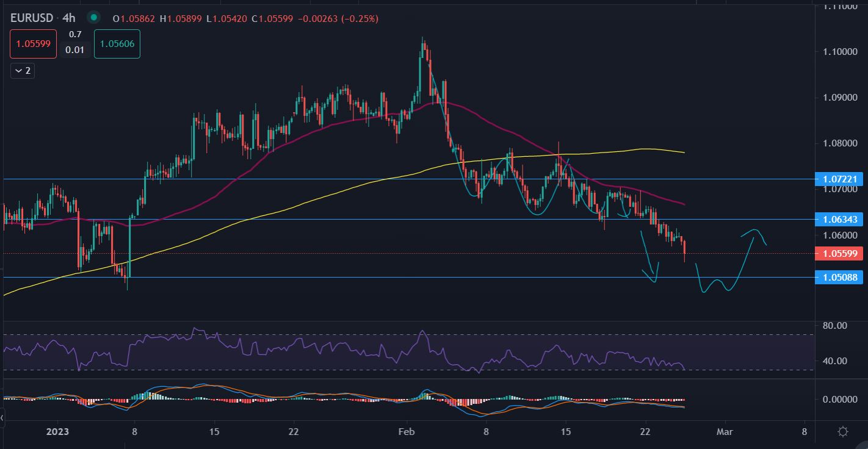Select the 1.06343 horizontal line price label
This screenshot has width=868, height=449.
[839, 219]
